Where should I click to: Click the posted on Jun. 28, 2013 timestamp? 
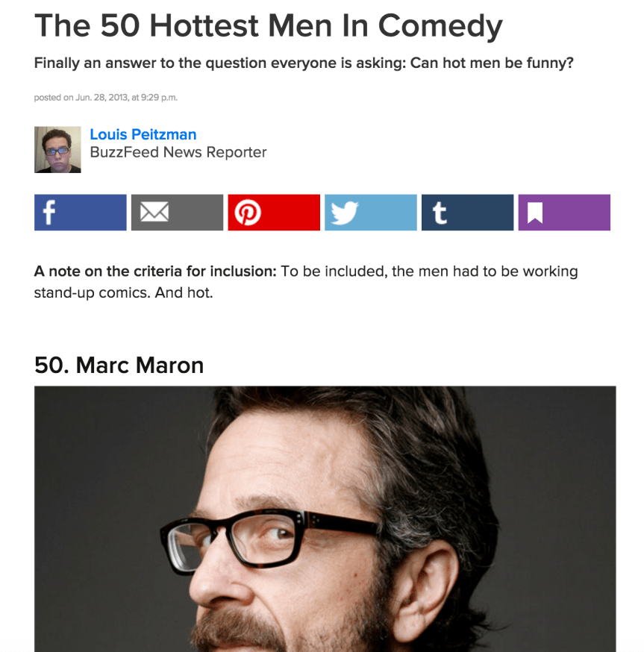point(106,97)
